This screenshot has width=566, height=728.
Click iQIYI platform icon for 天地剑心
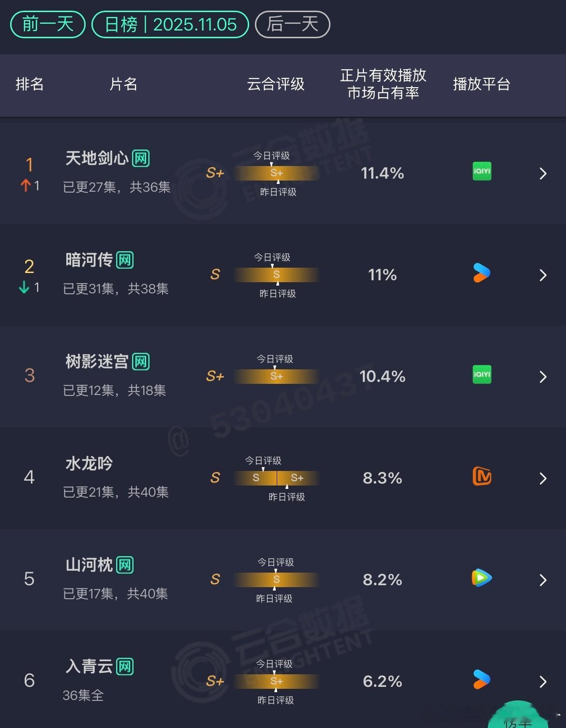pos(482,171)
